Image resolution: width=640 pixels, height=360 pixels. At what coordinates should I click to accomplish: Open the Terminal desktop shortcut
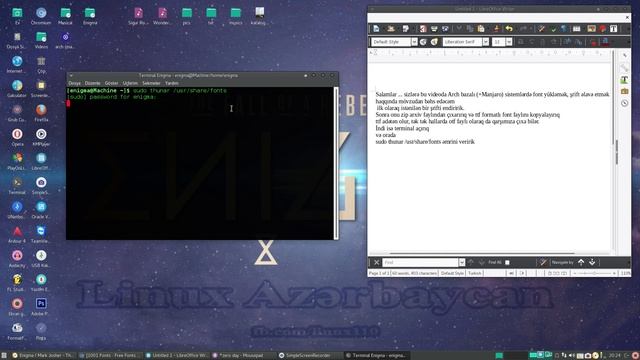(17, 186)
